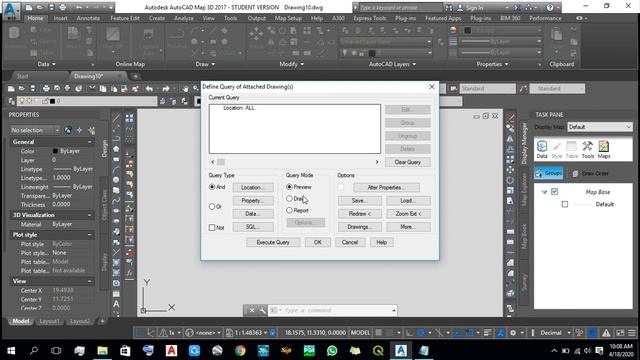The width and height of the screenshot is (640, 360).
Task: Switch to the Layout1 tab
Action: click(x=49, y=321)
